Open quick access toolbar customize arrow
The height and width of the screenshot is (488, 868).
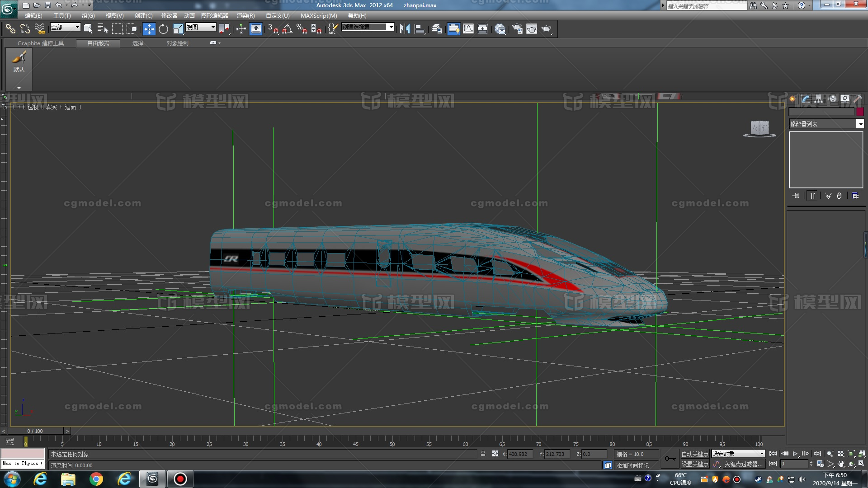click(x=89, y=5)
